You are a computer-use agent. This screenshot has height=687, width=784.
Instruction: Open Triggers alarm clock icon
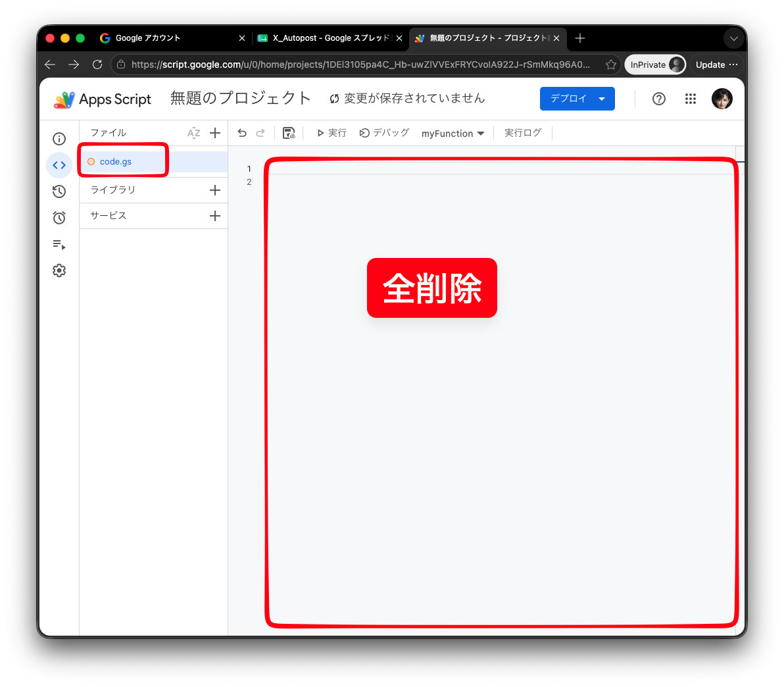pyautogui.click(x=59, y=218)
